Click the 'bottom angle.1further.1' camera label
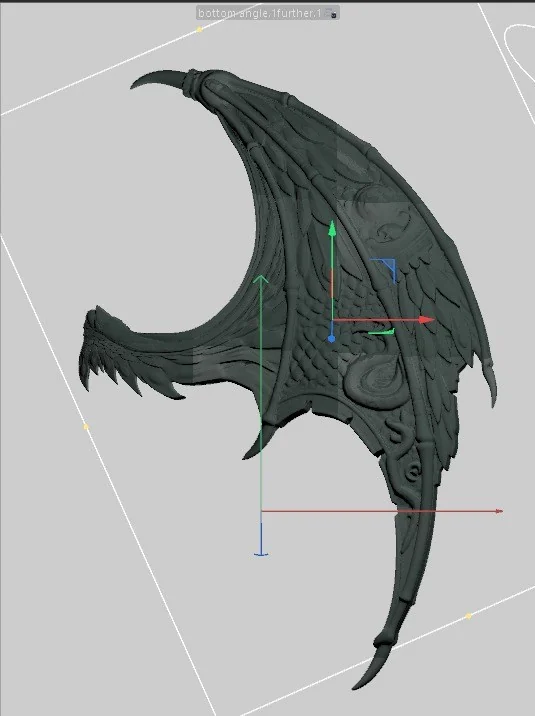Image resolution: width=535 pixels, height=716 pixels. coord(260,13)
